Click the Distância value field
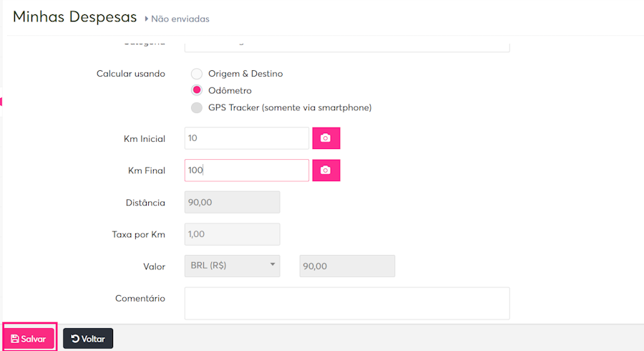 232,203
